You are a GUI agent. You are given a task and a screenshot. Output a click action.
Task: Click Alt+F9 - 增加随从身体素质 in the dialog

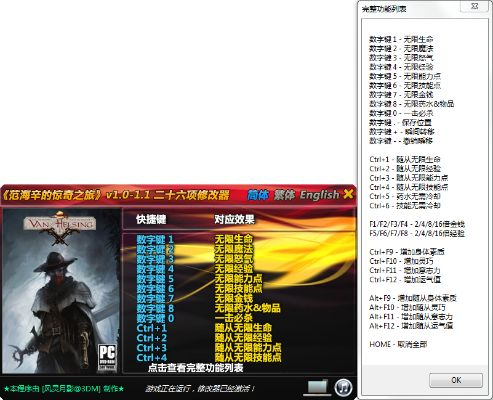click(413, 298)
